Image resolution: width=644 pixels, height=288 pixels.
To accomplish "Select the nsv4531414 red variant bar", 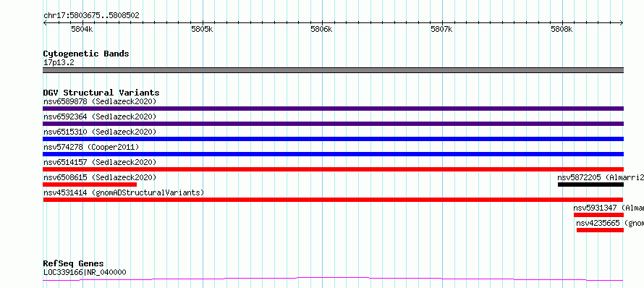I will [x=333, y=200].
